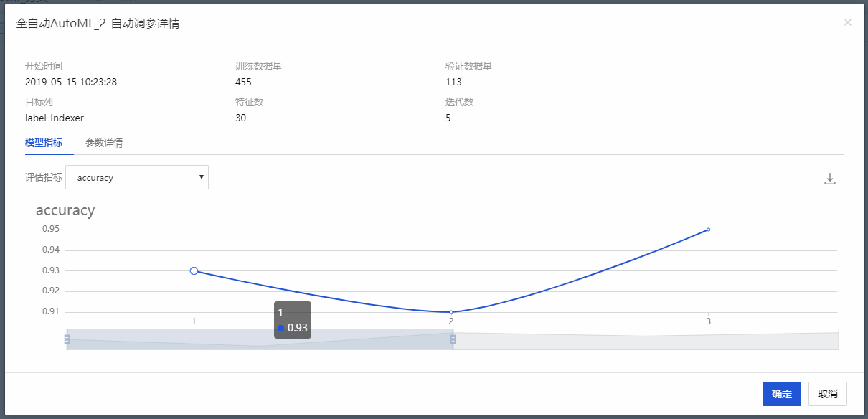Screen dimensions: 868x419
Task: Select the highest data point at iteration 3
Action: tap(708, 230)
